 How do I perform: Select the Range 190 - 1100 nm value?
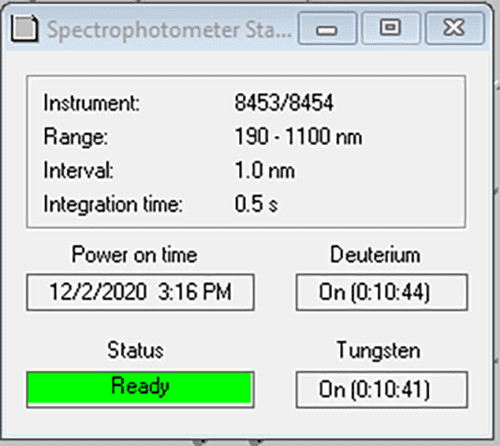(298, 137)
